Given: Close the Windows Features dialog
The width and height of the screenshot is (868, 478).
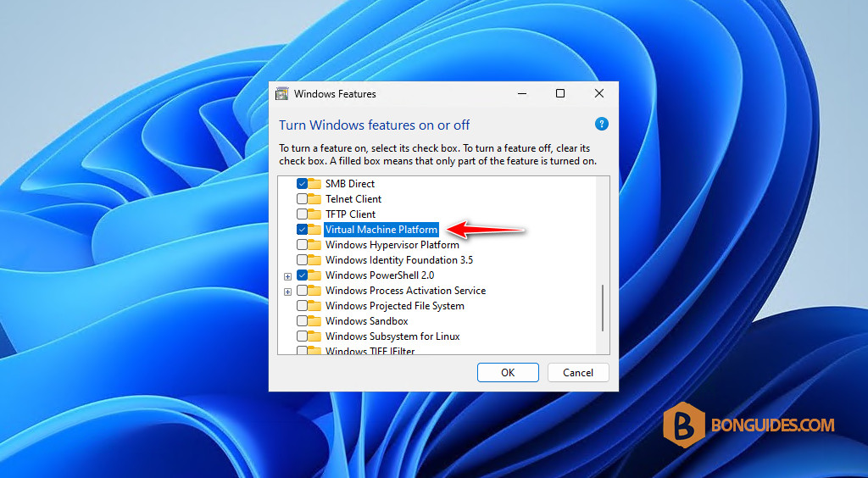Looking at the screenshot, I should 599,93.
